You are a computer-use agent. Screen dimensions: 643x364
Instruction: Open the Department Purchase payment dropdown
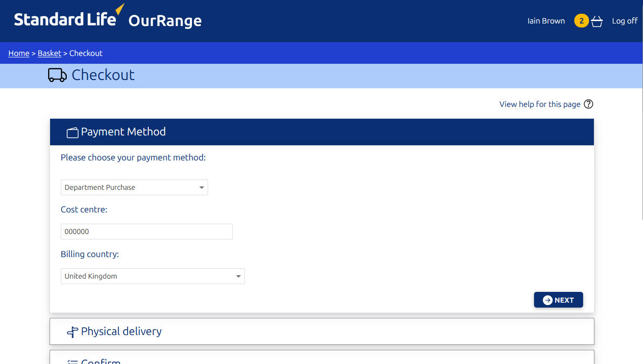[x=134, y=187]
